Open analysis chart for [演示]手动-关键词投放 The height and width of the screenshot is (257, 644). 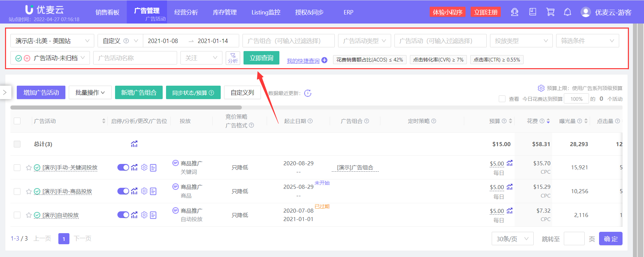(x=134, y=167)
